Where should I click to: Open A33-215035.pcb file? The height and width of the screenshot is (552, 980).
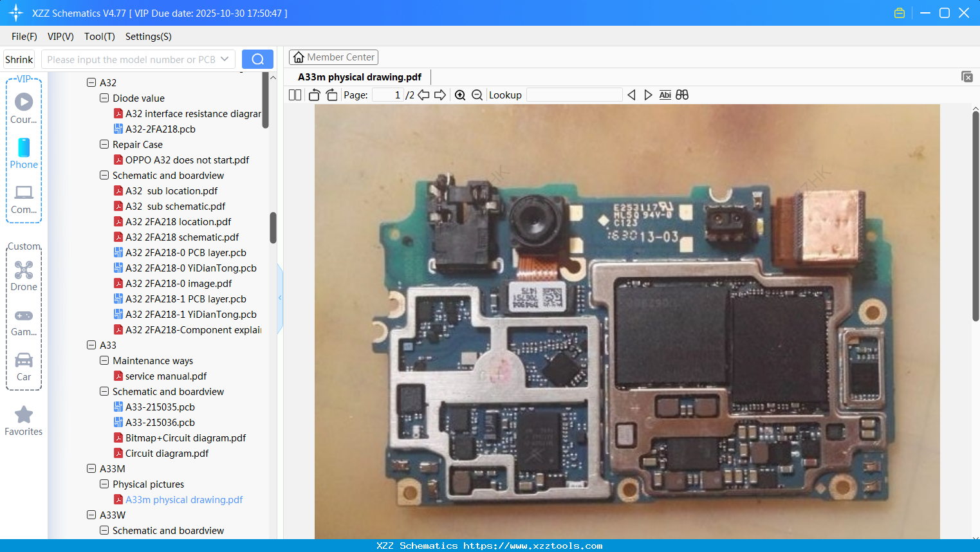160,407
